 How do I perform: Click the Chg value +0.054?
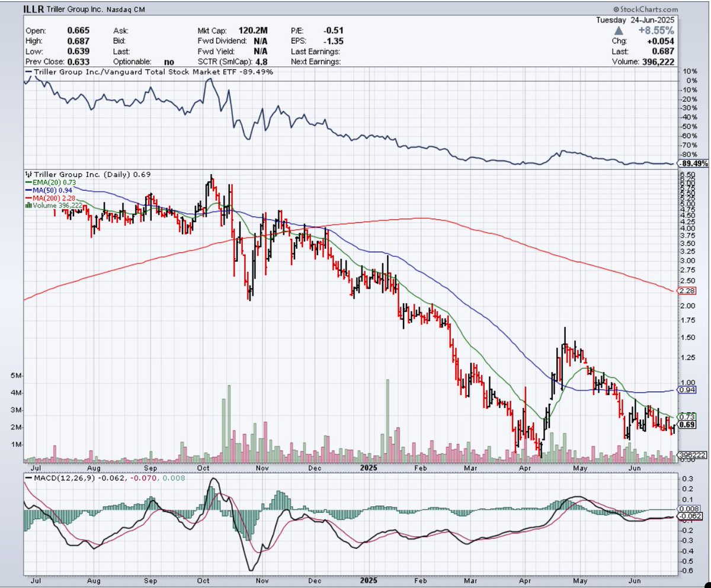[661, 41]
